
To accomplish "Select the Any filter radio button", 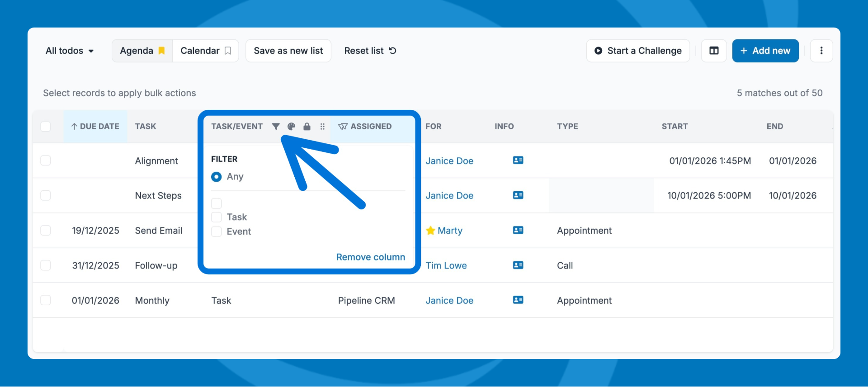I will pyautogui.click(x=217, y=177).
